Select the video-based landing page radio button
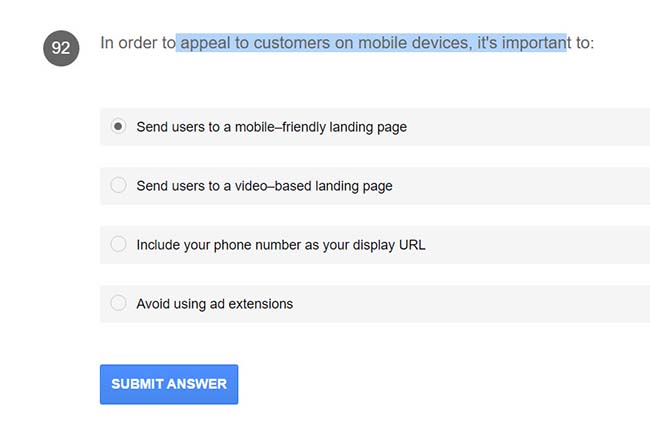This screenshot has height=431, width=650. click(x=118, y=185)
